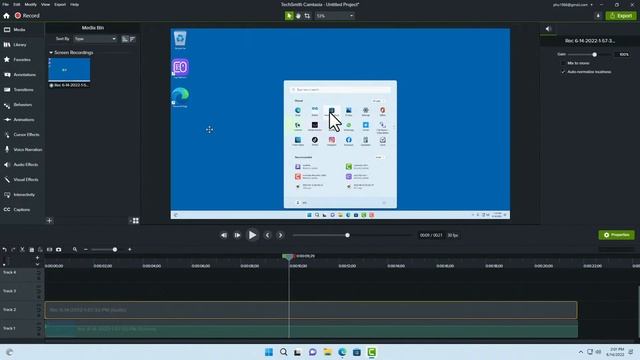Select the audio clip on Track 2
Screen dimensions: 640x360
pyautogui.click(x=311, y=310)
